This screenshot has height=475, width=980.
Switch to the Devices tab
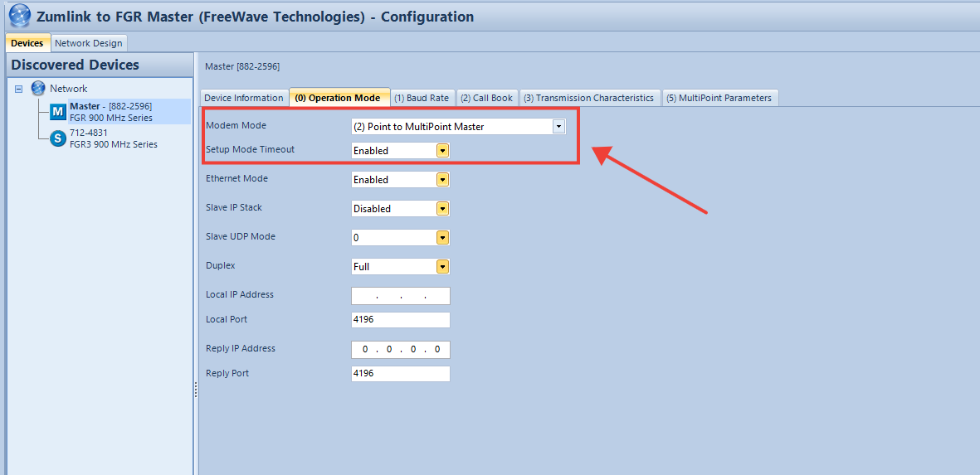point(27,43)
